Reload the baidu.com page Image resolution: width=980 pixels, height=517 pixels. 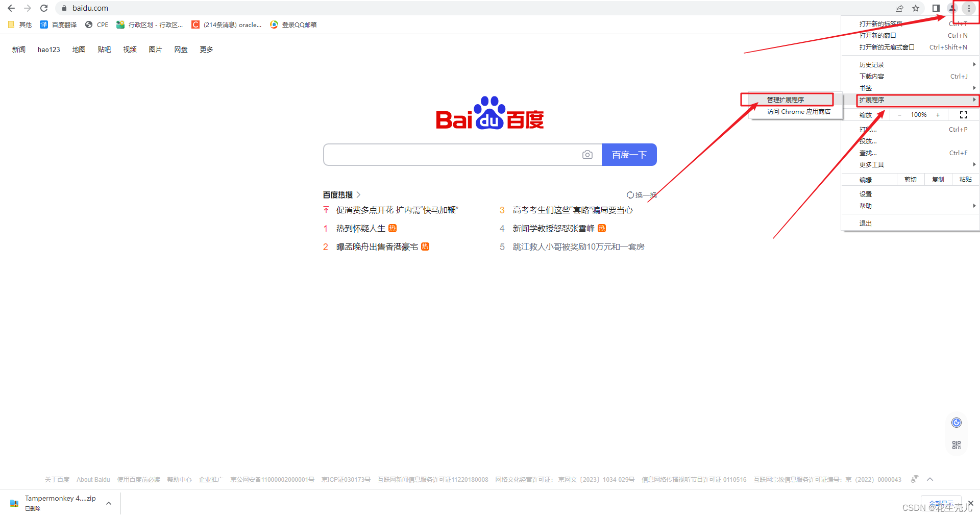pos(44,8)
